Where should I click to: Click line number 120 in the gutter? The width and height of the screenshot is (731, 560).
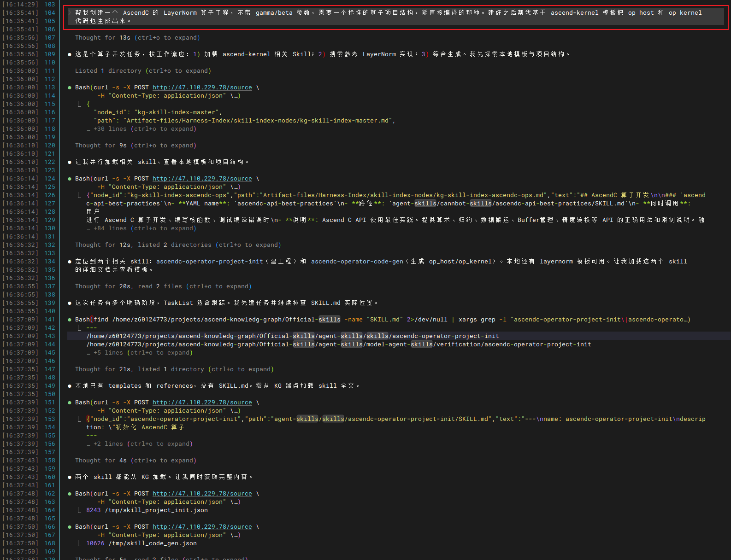[50, 146]
